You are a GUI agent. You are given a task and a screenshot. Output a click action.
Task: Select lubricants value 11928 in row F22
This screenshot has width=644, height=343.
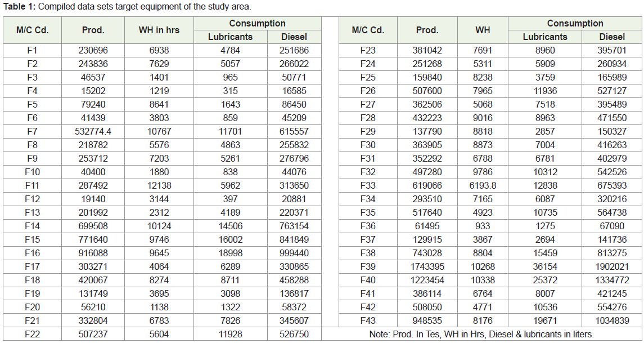[231, 334]
